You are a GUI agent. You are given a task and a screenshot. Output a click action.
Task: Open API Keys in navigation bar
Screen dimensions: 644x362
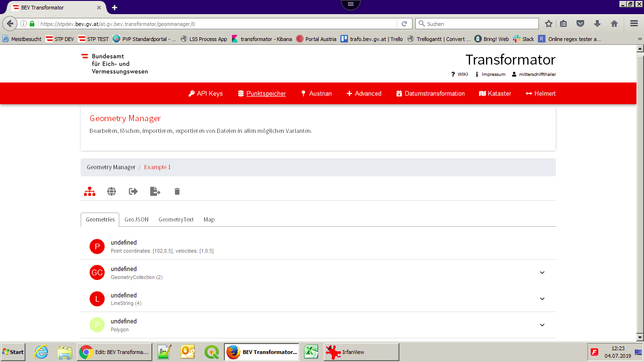pyautogui.click(x=206, y=93)
